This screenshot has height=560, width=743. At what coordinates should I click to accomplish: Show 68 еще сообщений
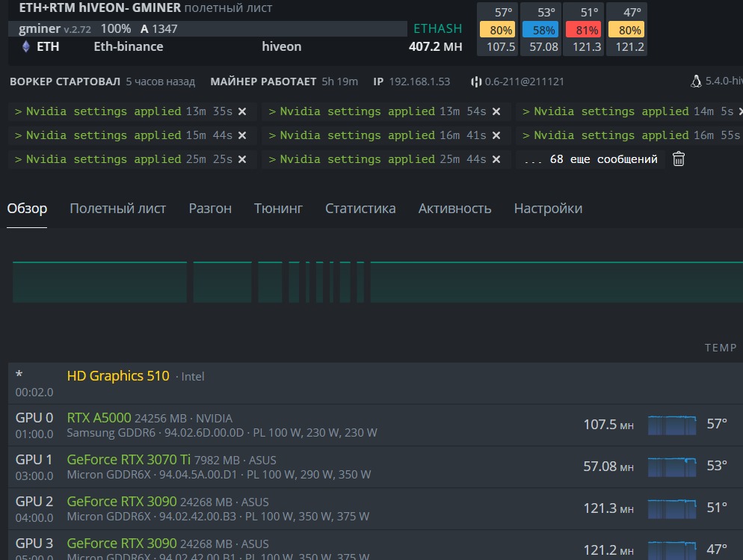pyautogui.click(x=591, y=159)
